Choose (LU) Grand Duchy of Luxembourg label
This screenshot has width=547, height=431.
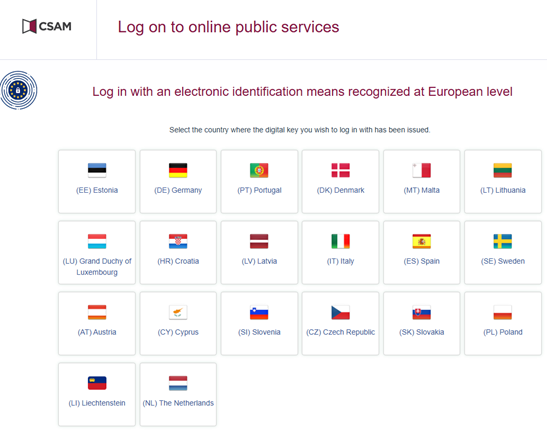coord(97,267)
